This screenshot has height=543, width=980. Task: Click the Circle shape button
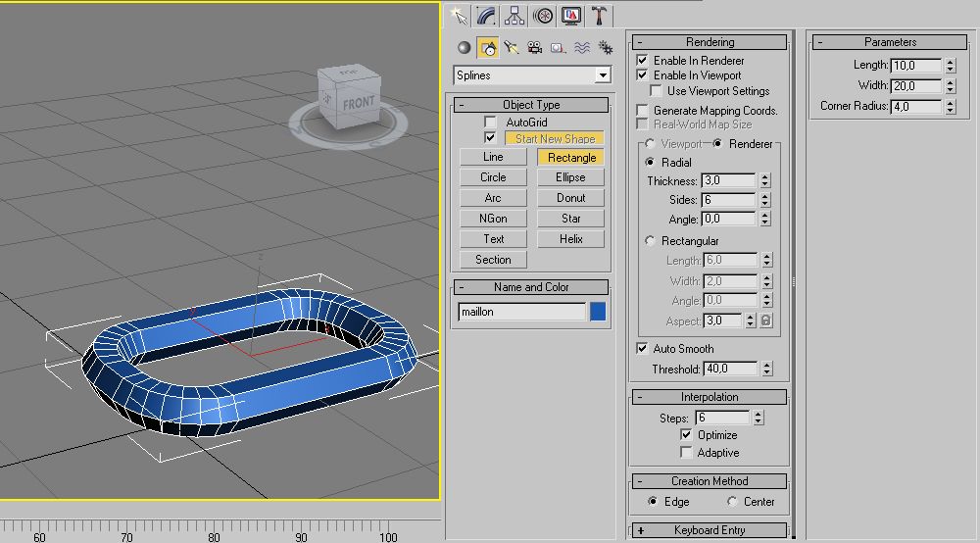coord(493,177)
